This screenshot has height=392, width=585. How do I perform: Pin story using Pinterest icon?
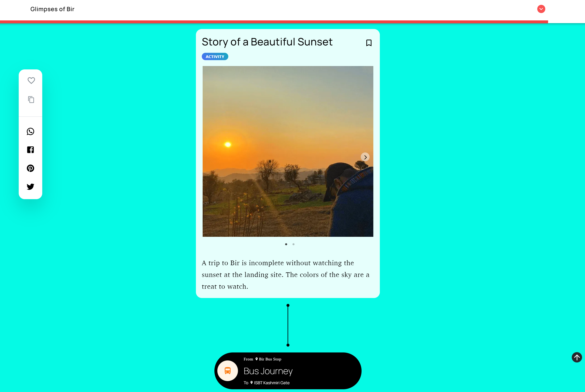30,168
